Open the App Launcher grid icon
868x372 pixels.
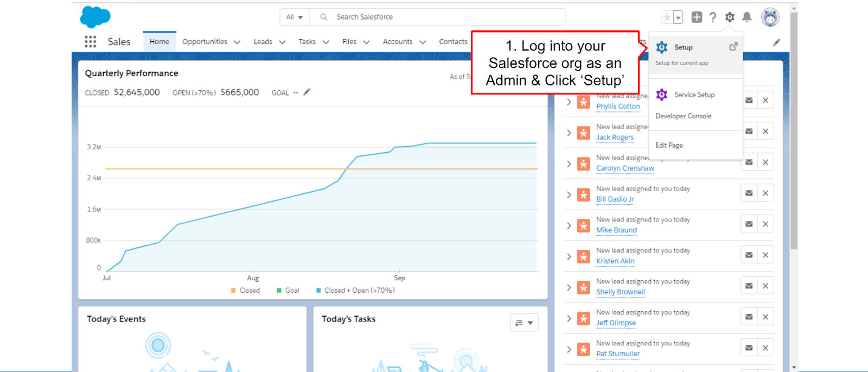point(91,41)
